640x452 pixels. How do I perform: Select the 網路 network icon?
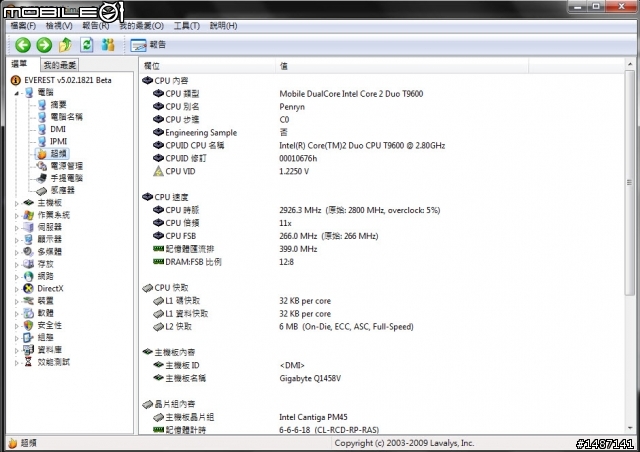(x=29, y=276)
